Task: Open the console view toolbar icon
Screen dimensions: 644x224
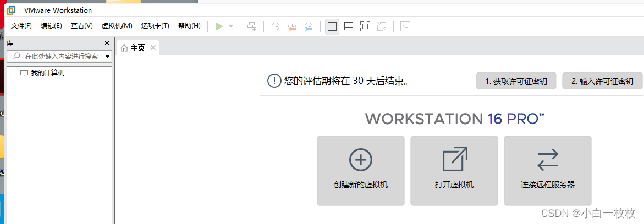Action: tap(405, 27)
